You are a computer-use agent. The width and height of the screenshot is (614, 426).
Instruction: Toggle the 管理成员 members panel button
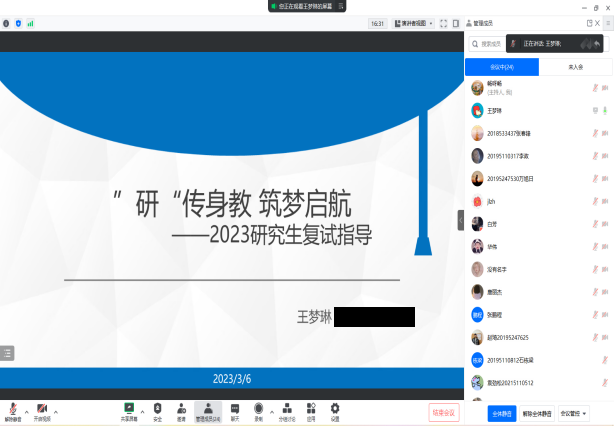(x=207, y=408)
